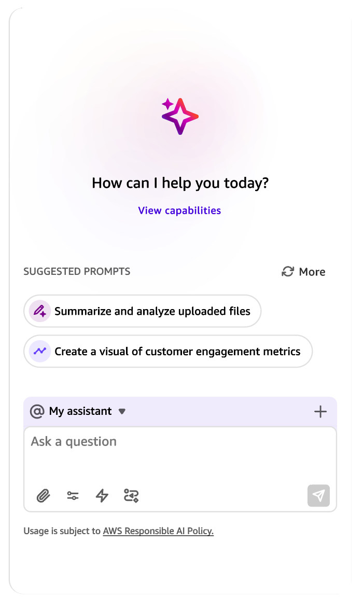
Task: Click the plus icon in assistant bar
Action: click(x=320, y=412)
